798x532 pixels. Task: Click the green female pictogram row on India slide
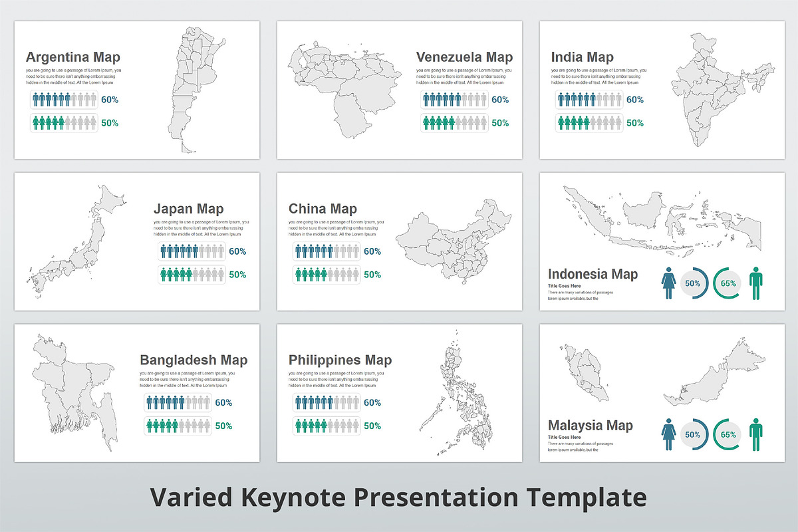589,123
